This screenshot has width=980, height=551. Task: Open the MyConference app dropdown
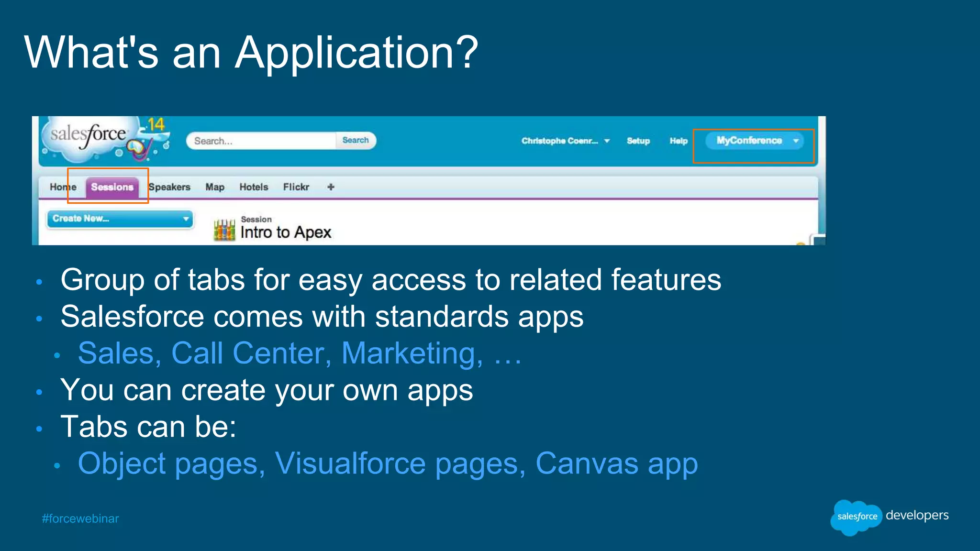(755, 141)
